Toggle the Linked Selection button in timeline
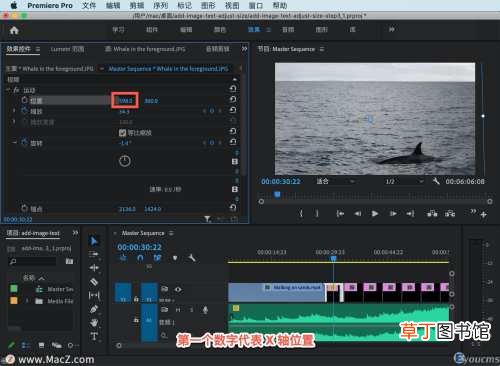500x366 pixels. pos(157,258)
